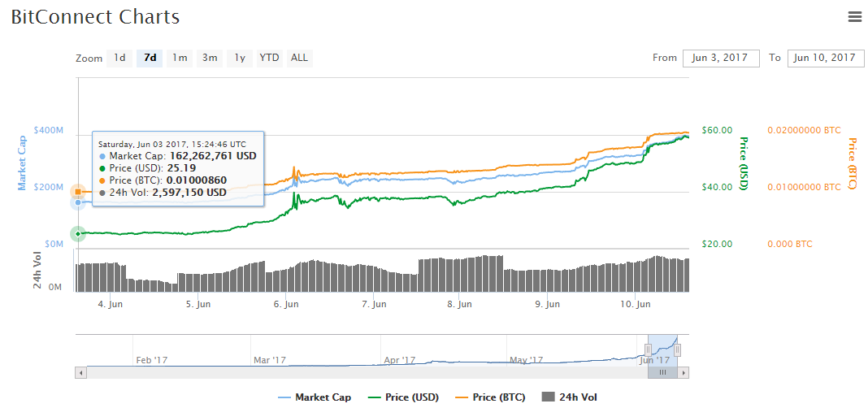Click the 6. Jun date label

pyautogui.click(x=287, y=304)
